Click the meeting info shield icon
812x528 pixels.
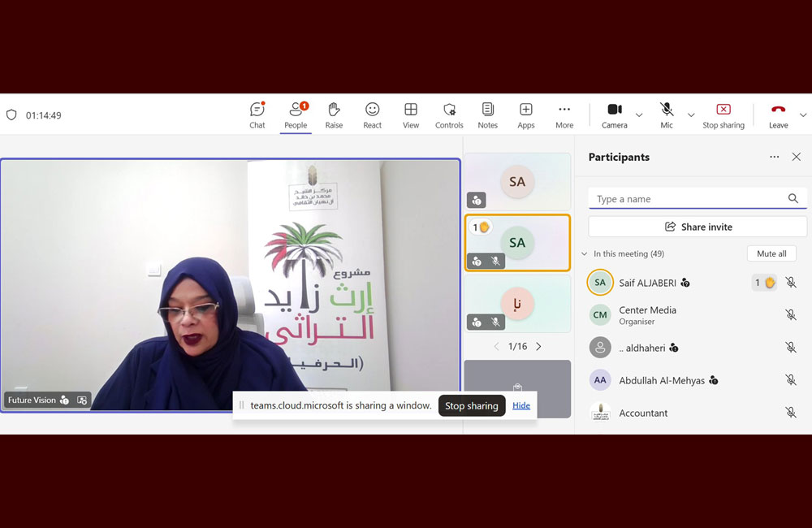point(11,115)
